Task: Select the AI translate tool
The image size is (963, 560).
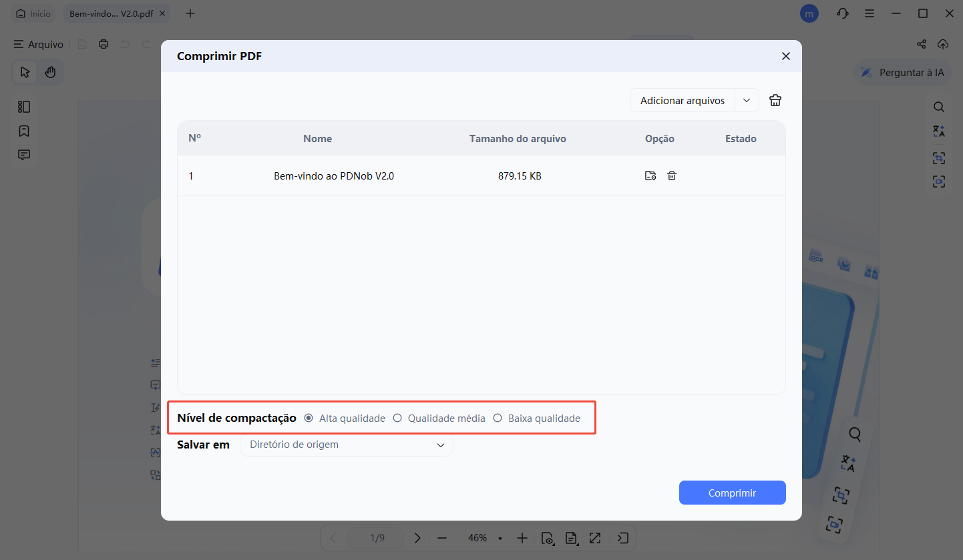Action: pos(939,131)
